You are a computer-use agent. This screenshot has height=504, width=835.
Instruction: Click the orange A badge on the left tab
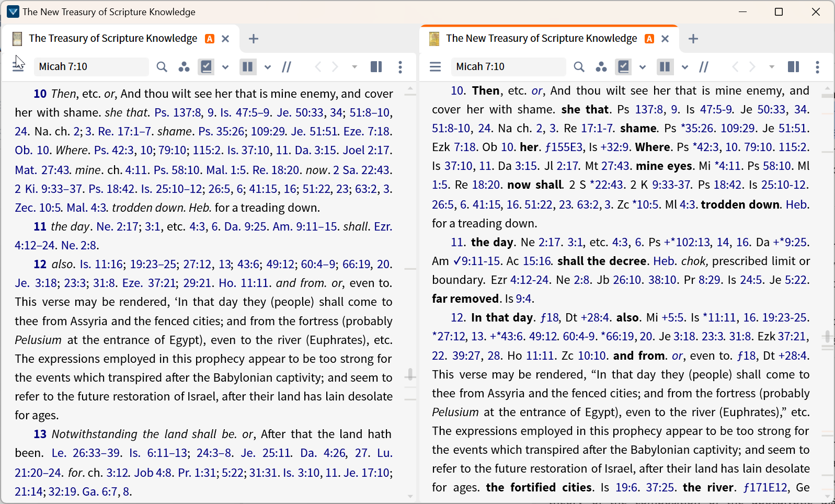210,39
